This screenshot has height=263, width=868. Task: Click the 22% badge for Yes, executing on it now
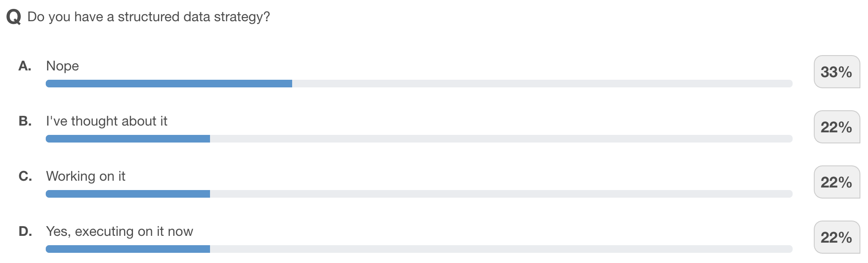[836, 238]
